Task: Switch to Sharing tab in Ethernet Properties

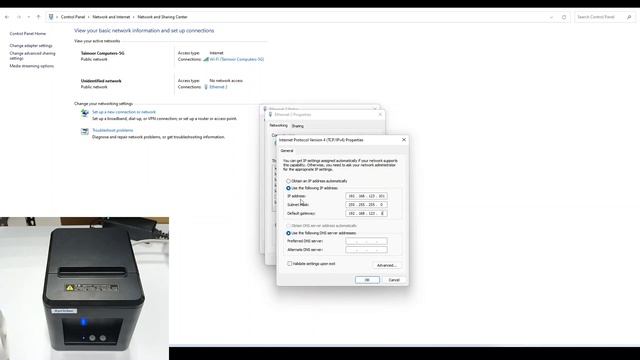Action: coord(298,126)
